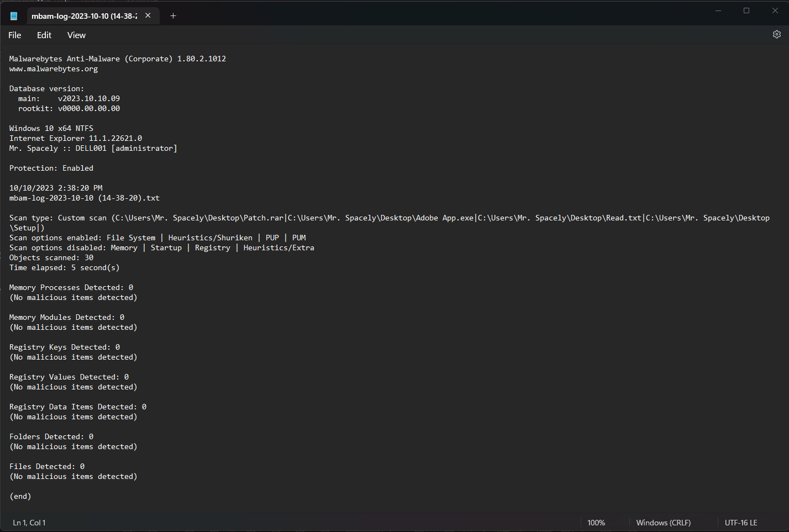The image size is (789, 532).
Task: Click the 'Objects scanned: 30' line
Action: 51,257
